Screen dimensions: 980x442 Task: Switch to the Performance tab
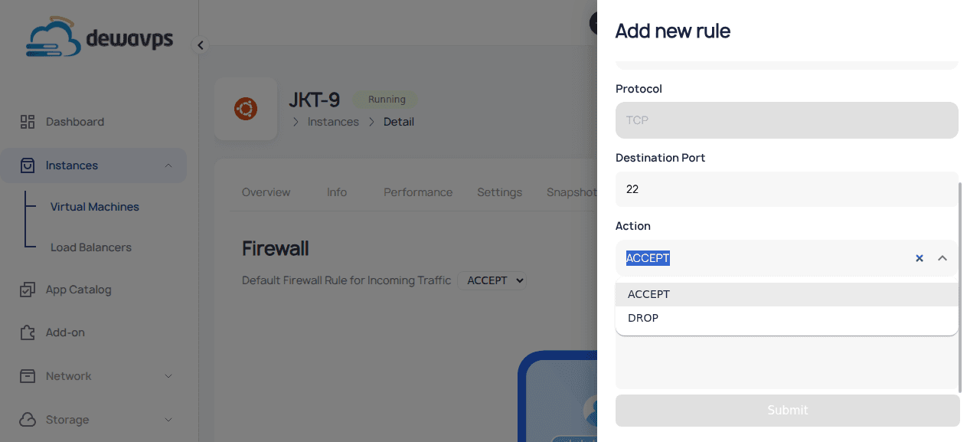418,192
